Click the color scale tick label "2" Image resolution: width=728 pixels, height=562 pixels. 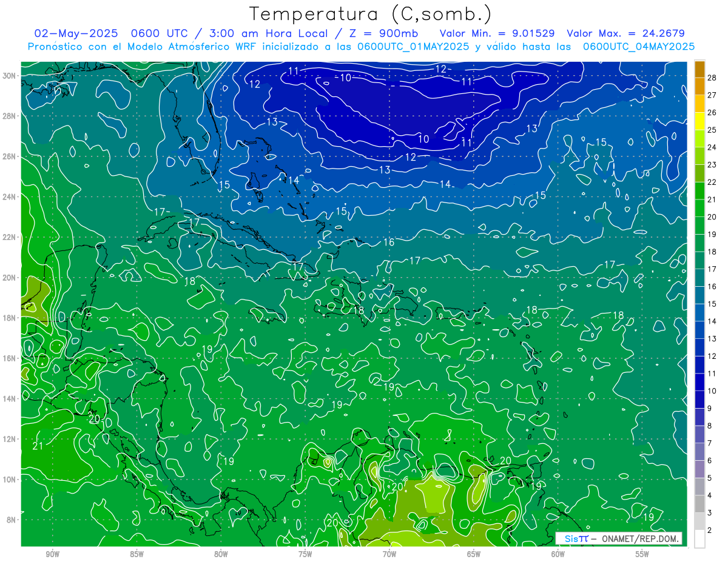pos(710,530)
